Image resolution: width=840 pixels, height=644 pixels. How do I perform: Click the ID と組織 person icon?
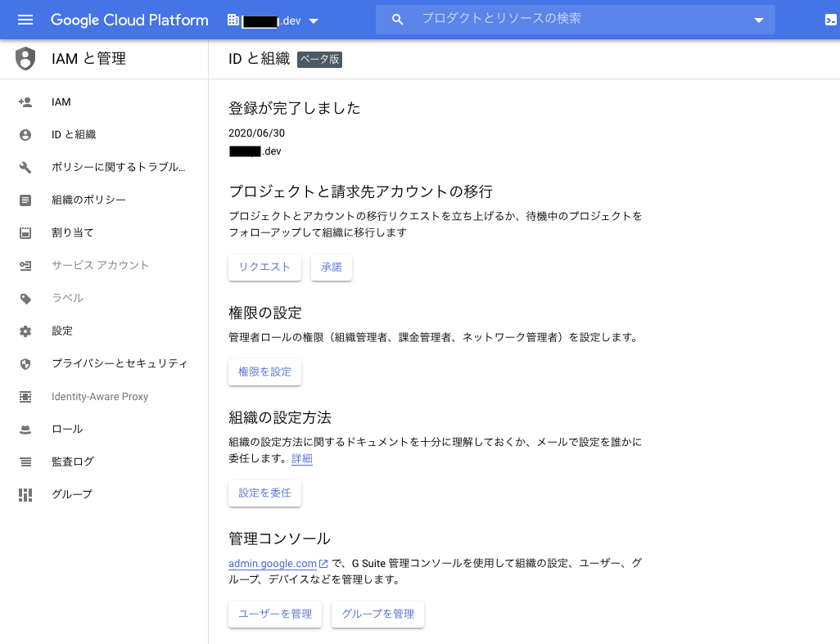click(25, 135)
